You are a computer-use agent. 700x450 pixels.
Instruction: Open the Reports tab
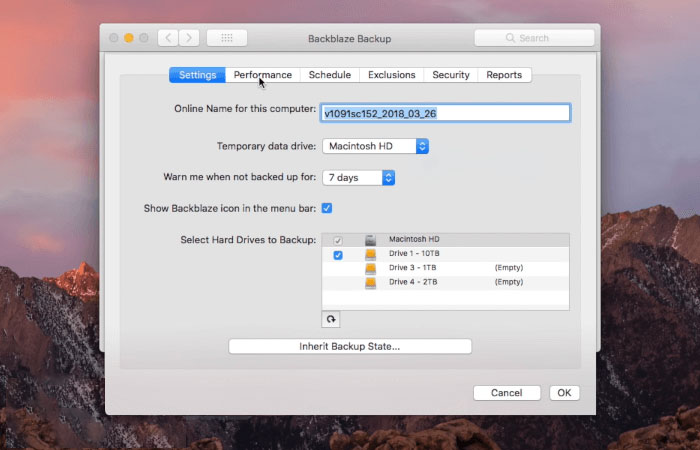pos(504,75)
